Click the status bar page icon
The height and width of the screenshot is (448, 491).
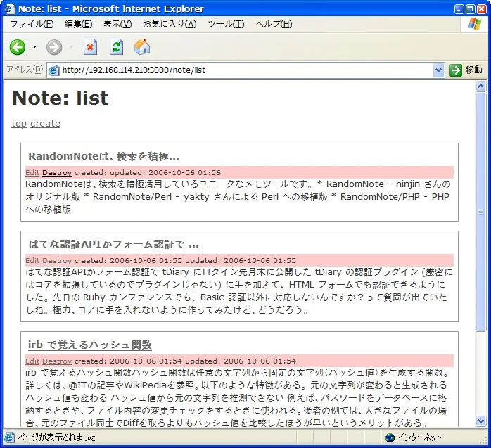(9, 437)
